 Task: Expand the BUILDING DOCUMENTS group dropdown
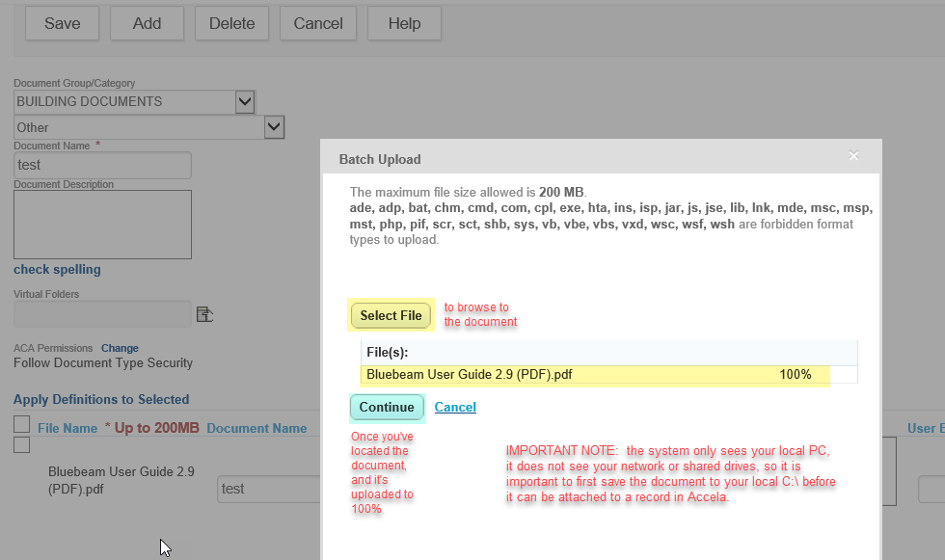coord(245,101)
